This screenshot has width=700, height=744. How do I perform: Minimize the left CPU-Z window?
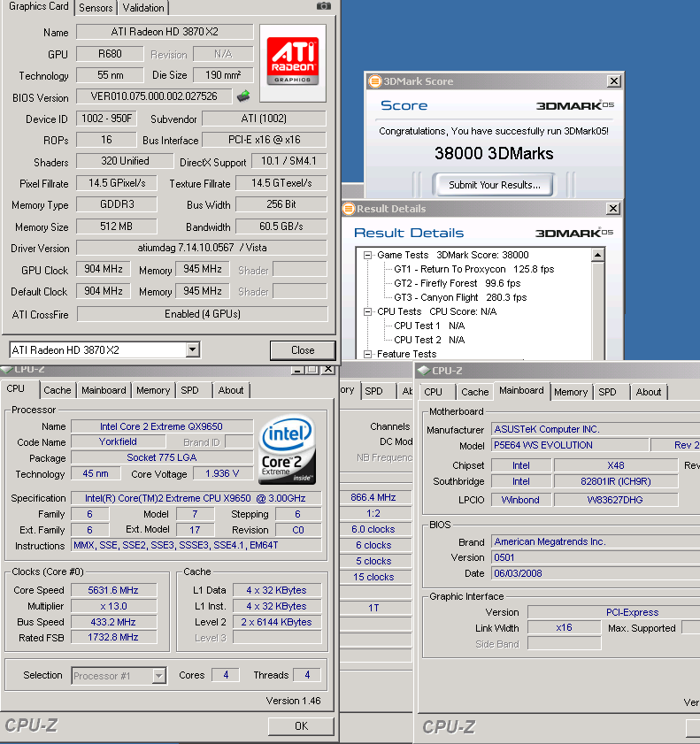click(297, 369)
